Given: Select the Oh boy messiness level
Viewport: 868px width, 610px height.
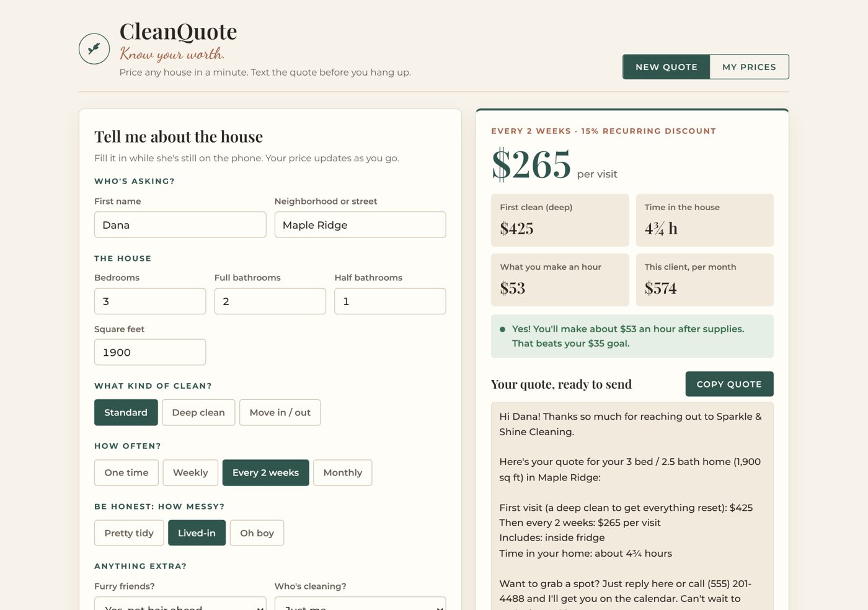Looking at the screenshot, I should (257, 533).
